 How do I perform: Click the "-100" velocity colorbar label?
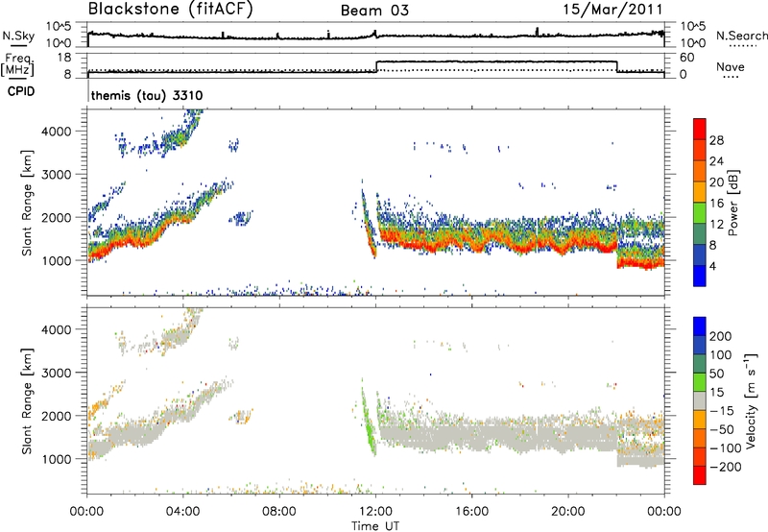(x=726, y=448)
